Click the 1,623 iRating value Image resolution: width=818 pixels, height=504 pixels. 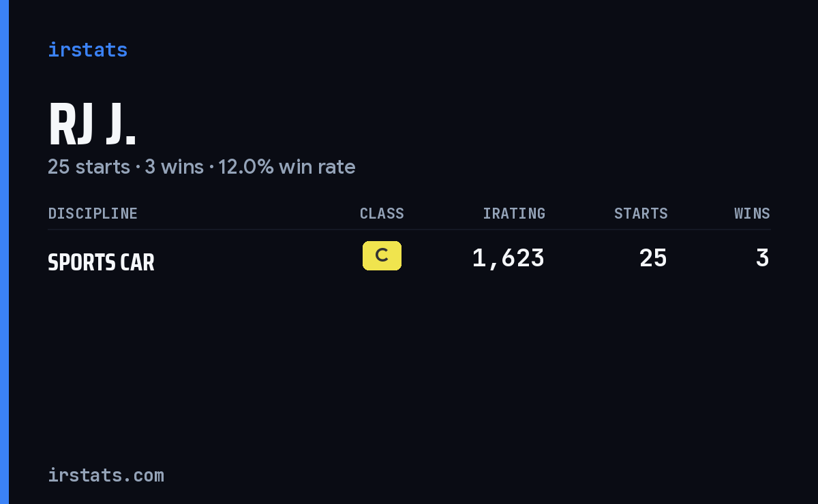(x=509, y=258)
